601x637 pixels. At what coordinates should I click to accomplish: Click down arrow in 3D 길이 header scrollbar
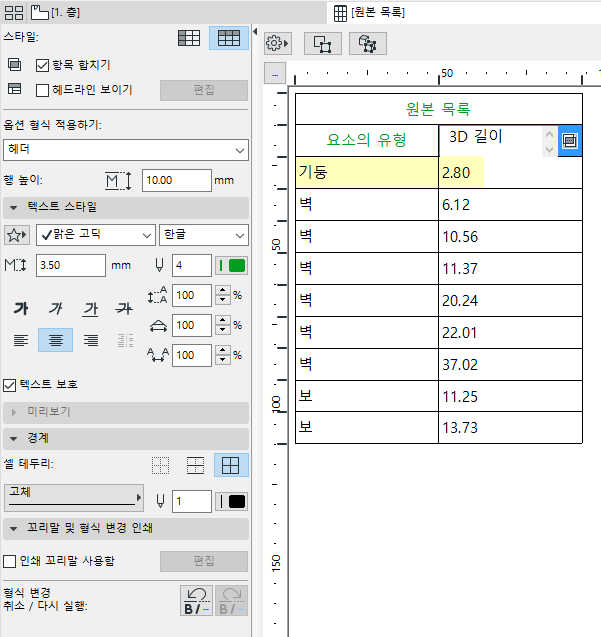coord(549,150)
